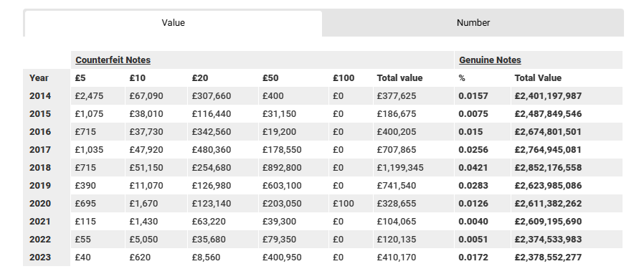Select the 2023 row label
Image resolution: width=644 pixels, height=269 pixels.
click(x=40, y=258)
